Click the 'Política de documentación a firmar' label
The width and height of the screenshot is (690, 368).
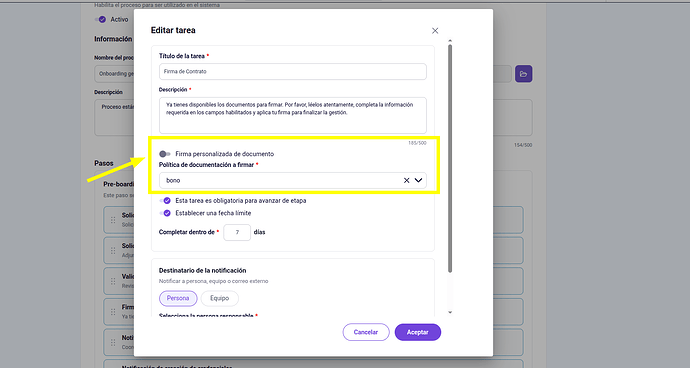click(x=206, y=165)
